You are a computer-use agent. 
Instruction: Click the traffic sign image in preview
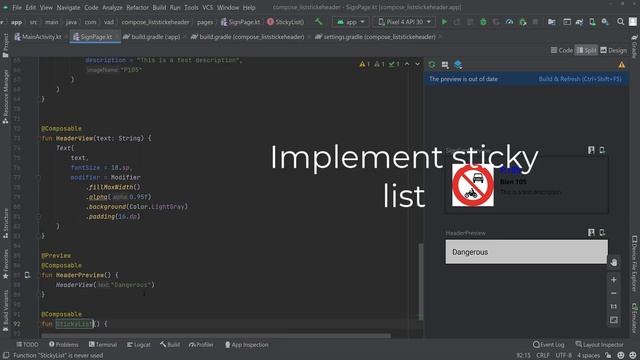tap(473, 185)
